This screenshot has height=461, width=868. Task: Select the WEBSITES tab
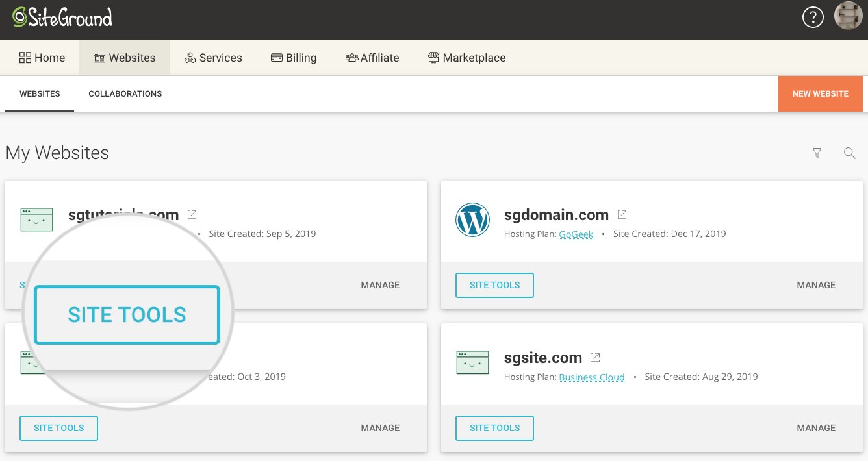[x=40, y=94]
